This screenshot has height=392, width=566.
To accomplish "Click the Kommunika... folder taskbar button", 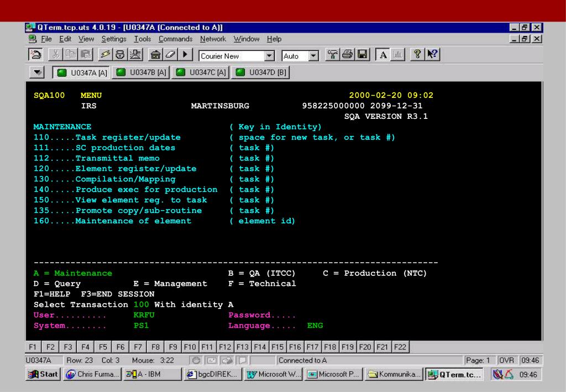I will click(x=394, y=374).
